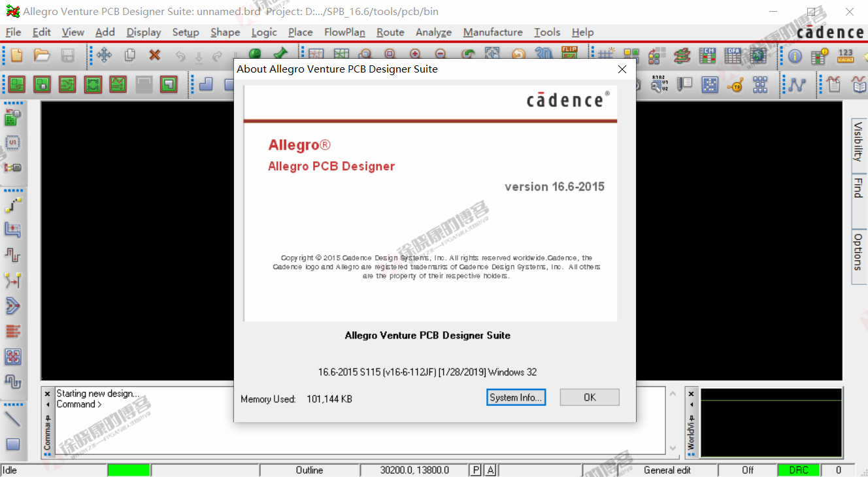Image resolution: width=868 pixels, height=477 pixels.
Task: Open the Display menu
Action: tap(144, 32)
